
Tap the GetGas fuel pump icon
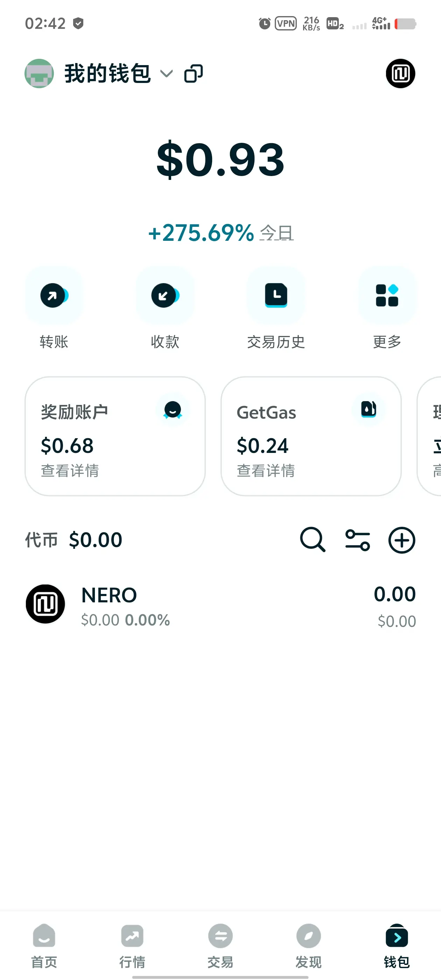[x=368, y=410]
